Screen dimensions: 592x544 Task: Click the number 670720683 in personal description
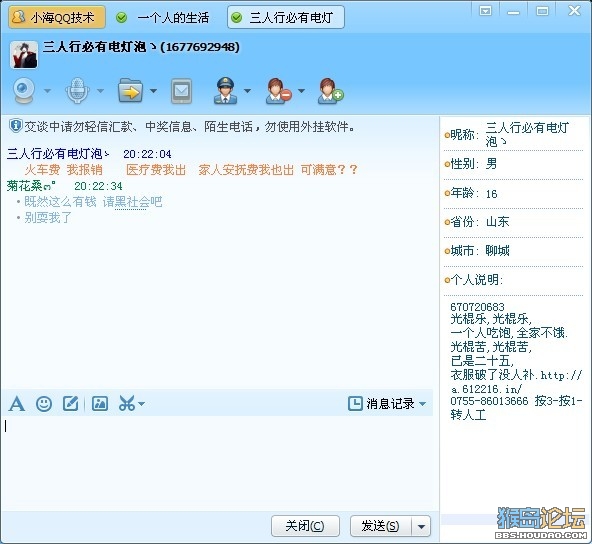[x=477, y=307]
